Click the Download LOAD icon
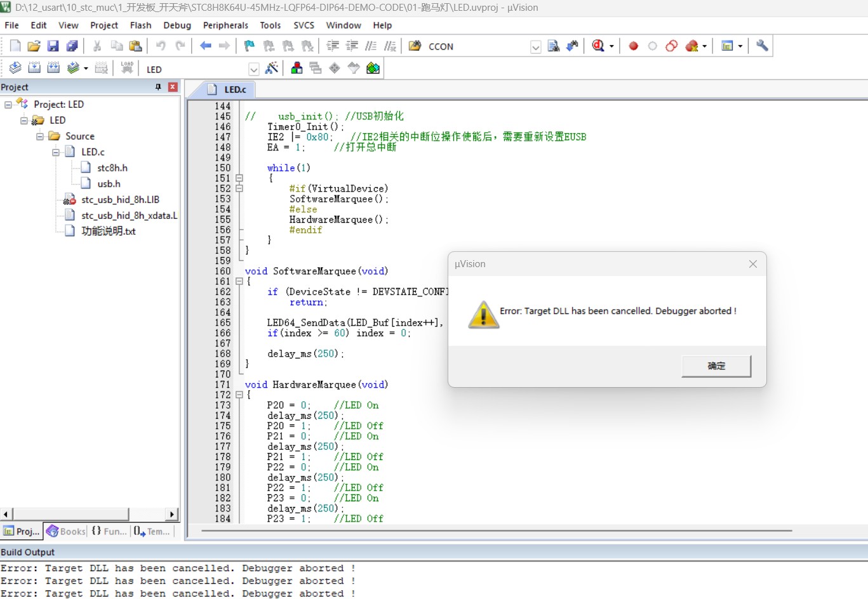This screenshot has height=599, width=868. (x=127, y=68)
